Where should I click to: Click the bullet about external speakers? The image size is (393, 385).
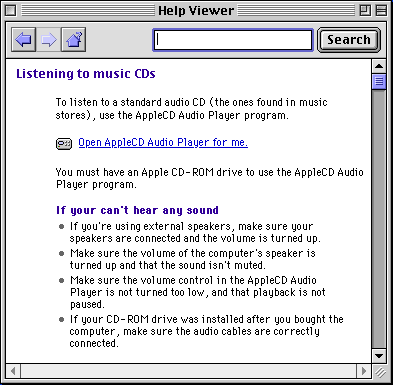click(x=195, y=232)
